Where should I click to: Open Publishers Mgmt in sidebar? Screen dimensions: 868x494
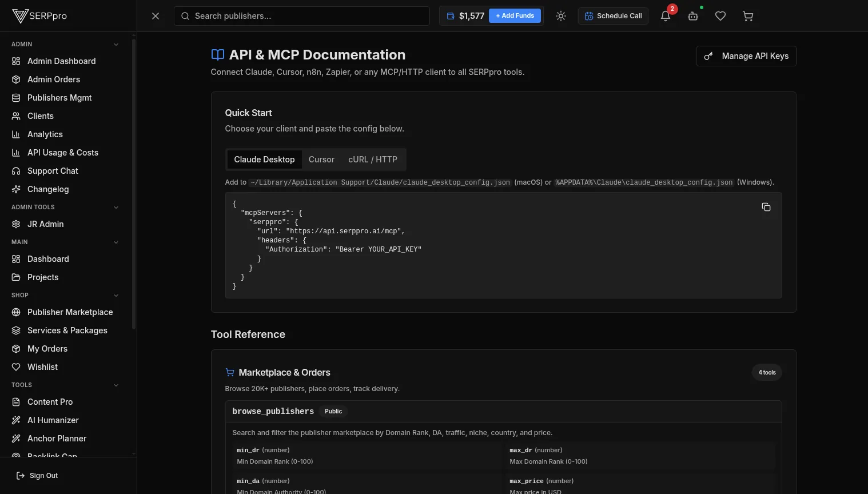coord(66,98)
